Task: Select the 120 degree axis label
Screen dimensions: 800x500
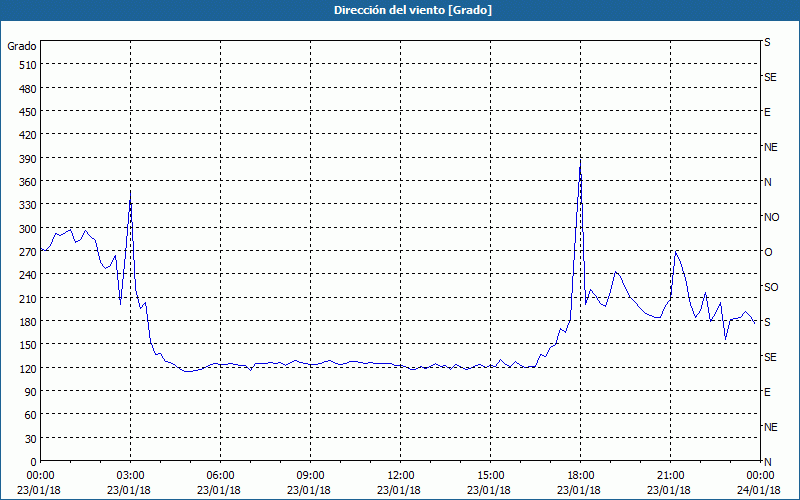Action: click(x=29, y=368)
